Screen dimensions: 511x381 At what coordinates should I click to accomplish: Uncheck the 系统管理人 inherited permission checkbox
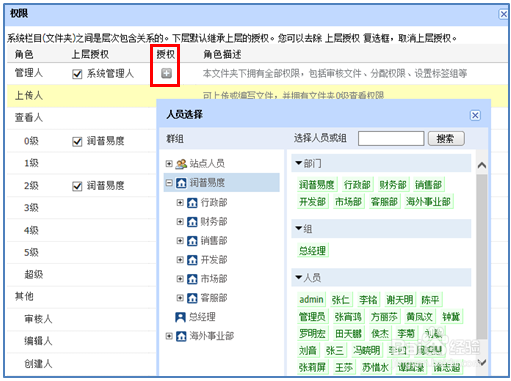click(77, 74)
